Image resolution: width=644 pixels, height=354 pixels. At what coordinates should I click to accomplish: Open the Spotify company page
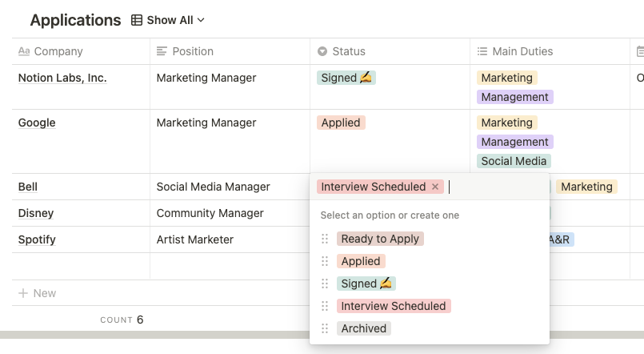point(37,239)
